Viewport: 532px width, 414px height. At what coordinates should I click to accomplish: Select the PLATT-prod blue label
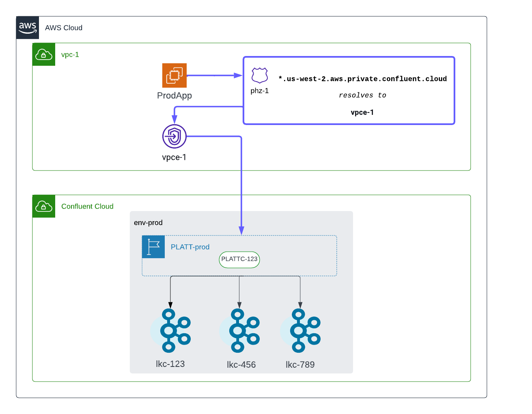pos(190,247)
